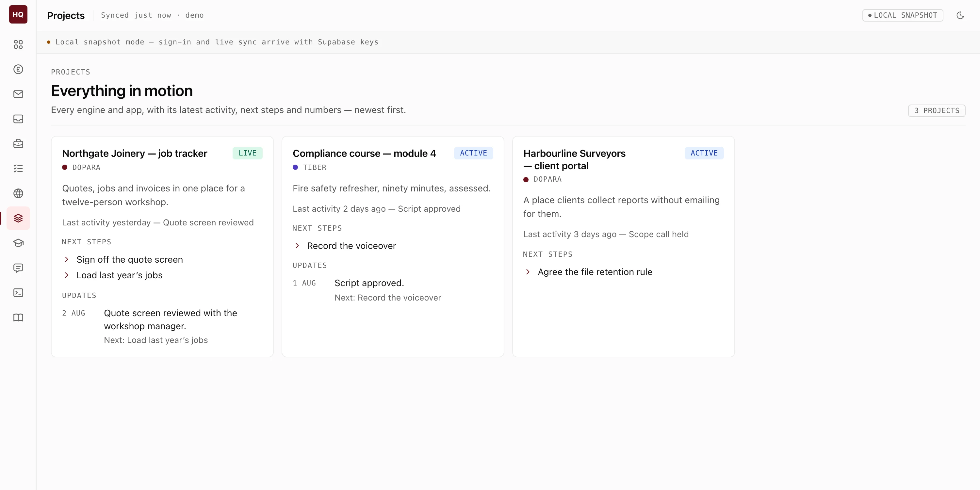Viewport: 980px width, 490px height.
Task: Open the mail envelope icon in sidebar
Action: click(18, 94)
